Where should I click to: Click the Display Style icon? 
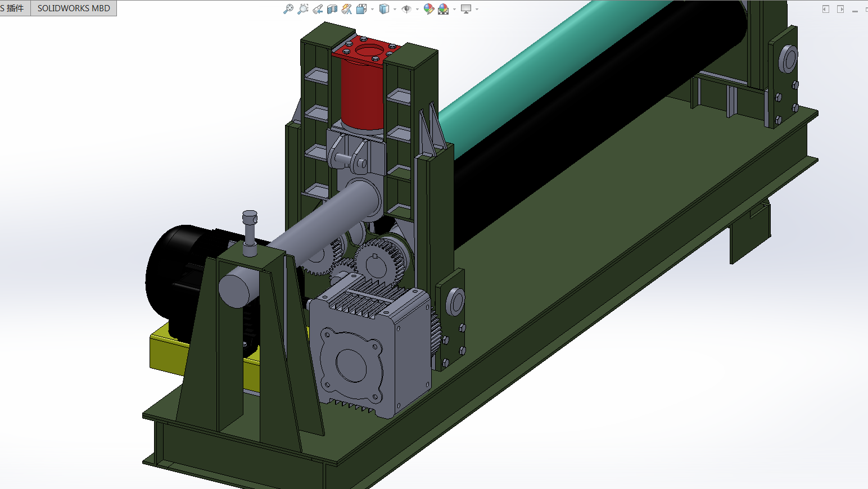pos(384,9)
